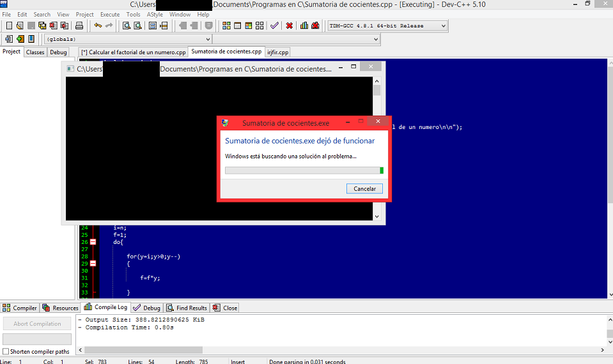Image resolution: width=613 pixels, height=364 pixels.
Task: Click Cancelar in the crash dialog
Action: coord(364,188)
